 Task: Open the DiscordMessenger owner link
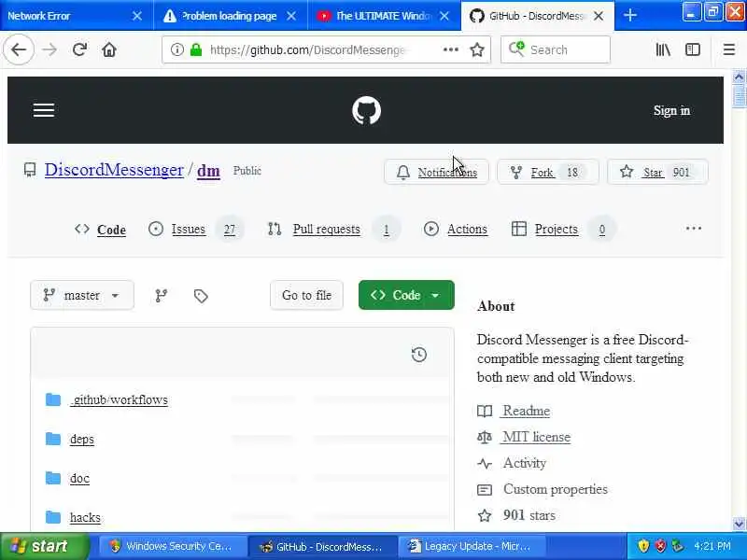point(114,170)
